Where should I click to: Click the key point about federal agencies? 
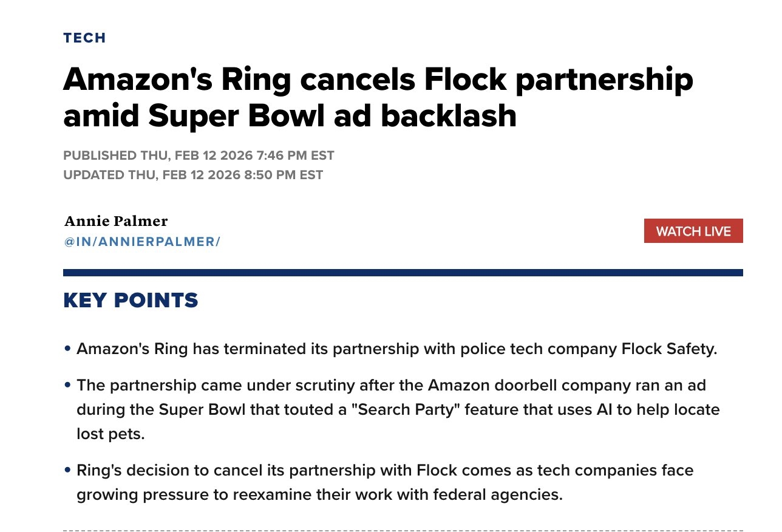[385, 482]
